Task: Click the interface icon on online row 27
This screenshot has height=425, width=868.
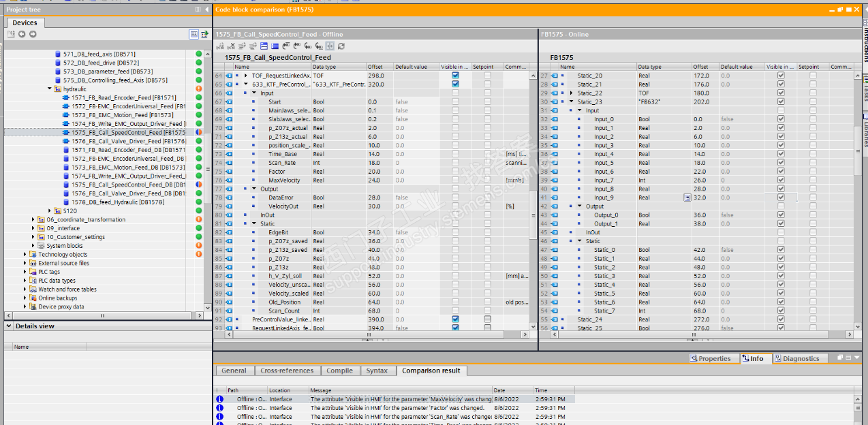Action: pos(554,76)
